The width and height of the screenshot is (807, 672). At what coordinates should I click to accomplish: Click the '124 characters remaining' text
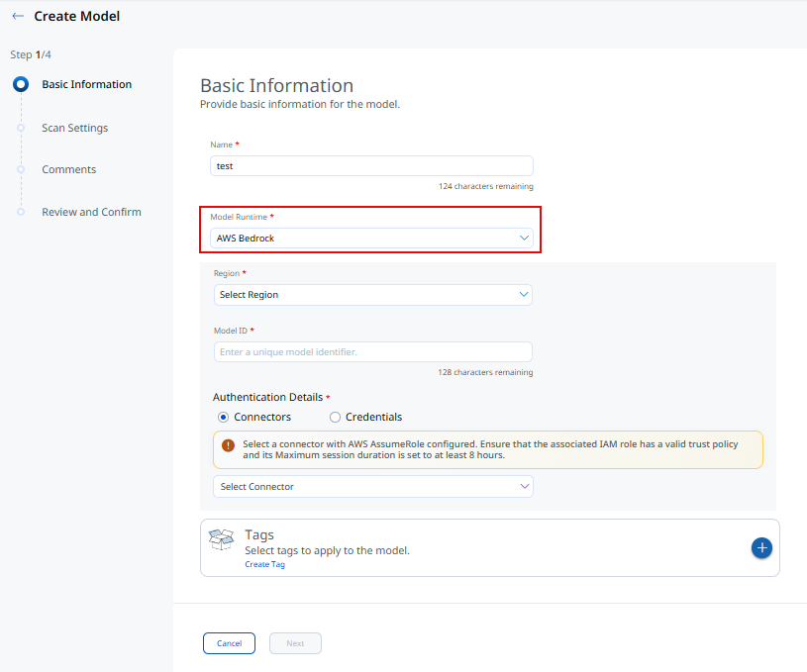[x=486, y=186]
